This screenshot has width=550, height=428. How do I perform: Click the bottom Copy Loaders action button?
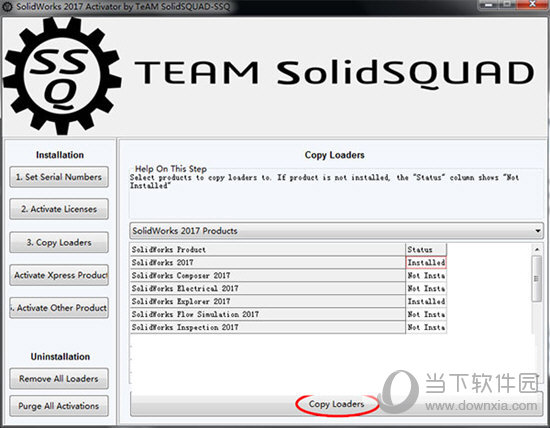pyautogui.click(x=336, y=404)
